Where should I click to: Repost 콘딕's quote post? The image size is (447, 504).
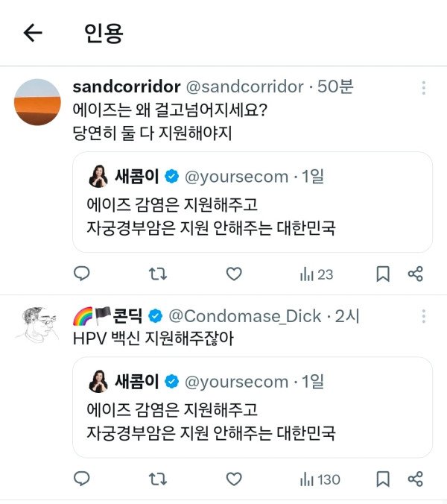158,479
